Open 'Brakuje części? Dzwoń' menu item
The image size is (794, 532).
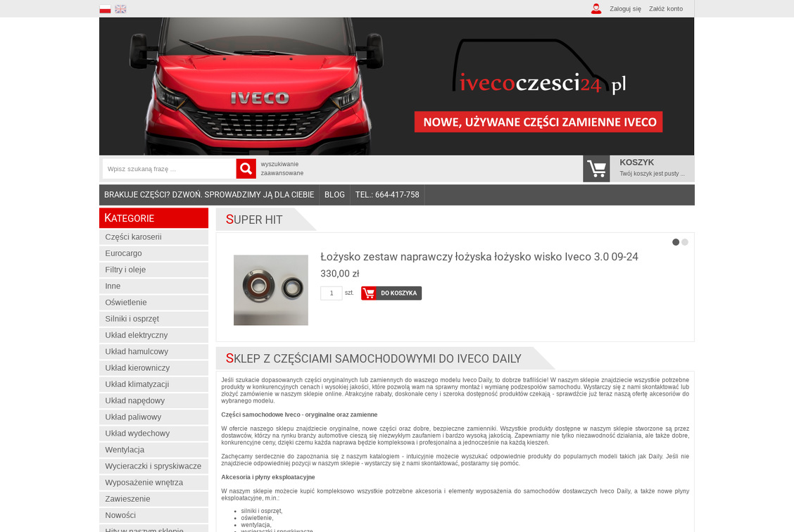tap(209, 195)
